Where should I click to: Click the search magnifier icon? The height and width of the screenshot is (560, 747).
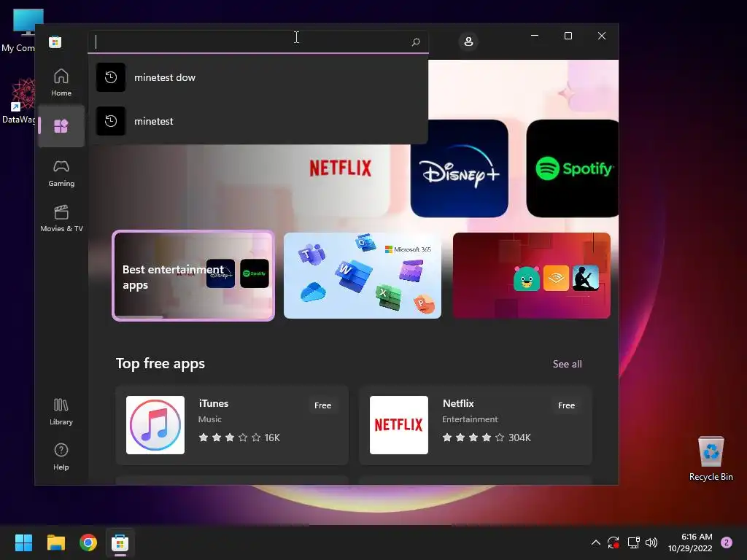[415, 42]
